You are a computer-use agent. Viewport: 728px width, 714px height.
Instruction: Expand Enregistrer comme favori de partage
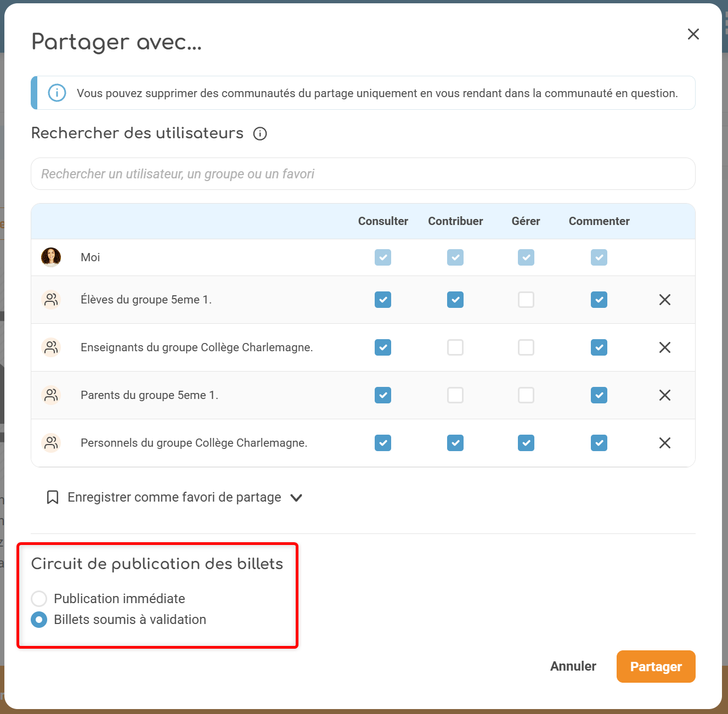click(296, 497)
